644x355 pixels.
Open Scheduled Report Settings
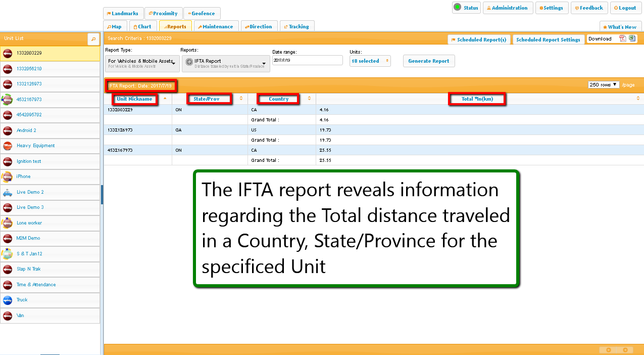tap(548, 39)
